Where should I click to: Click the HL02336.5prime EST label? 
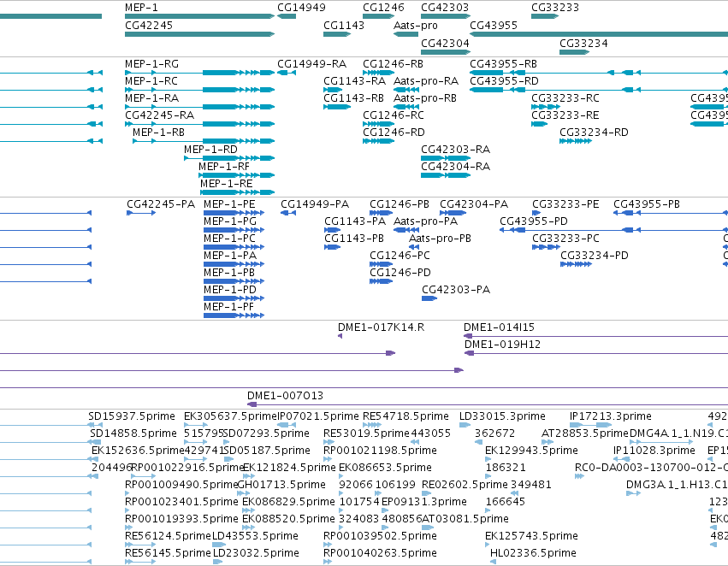tap(533, 553)
